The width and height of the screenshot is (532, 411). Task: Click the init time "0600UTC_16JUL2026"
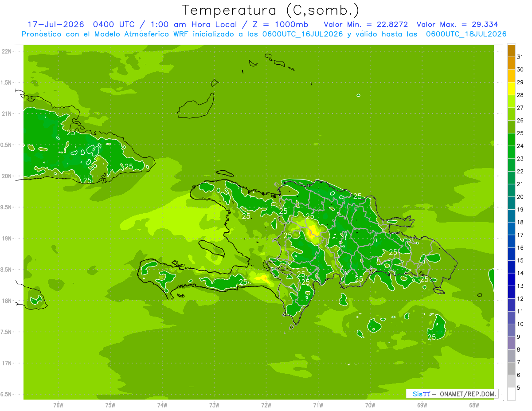tap(303, 34)
